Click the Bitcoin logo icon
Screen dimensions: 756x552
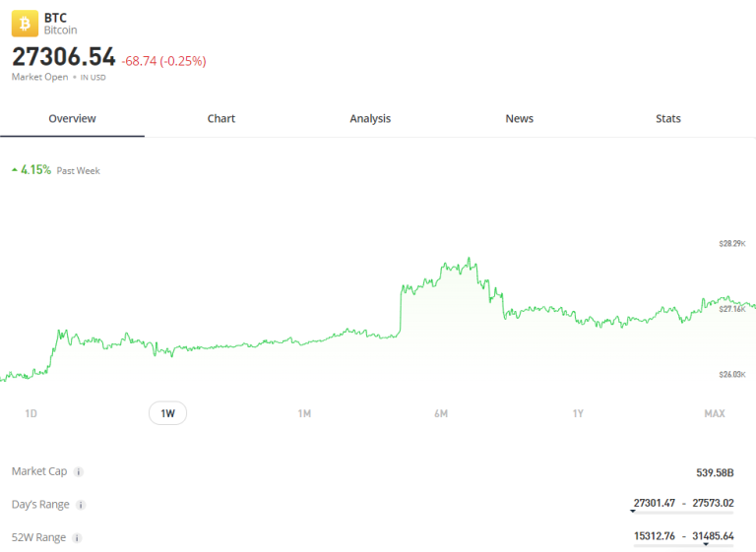[x=25, y=24]
